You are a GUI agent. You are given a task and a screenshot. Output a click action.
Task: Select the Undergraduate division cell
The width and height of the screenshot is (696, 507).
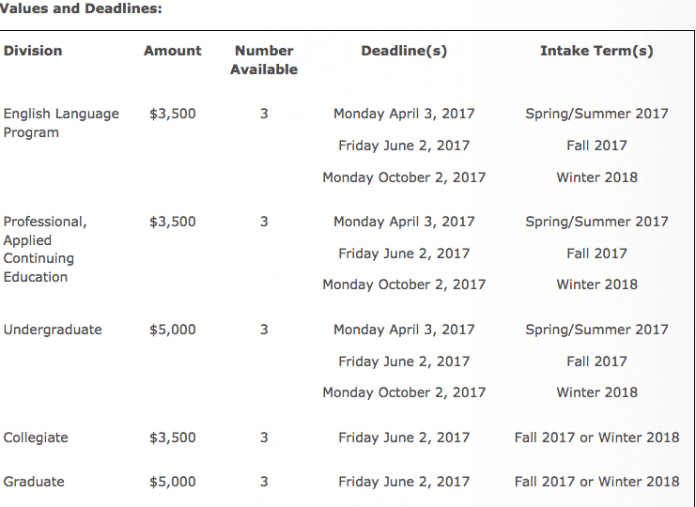tap(53, 329)
